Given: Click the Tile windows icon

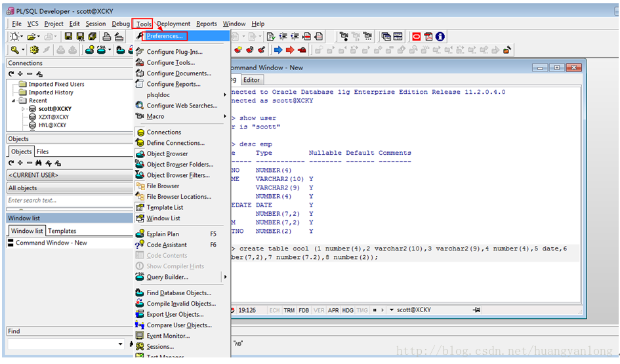Looking at the screenshot, I should coord(398,37).
